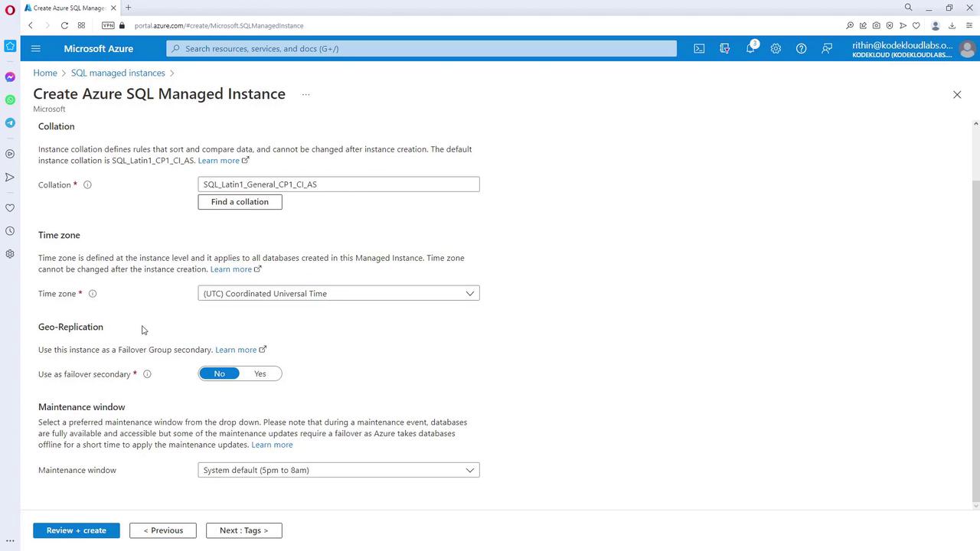This screenshot has width=980, height=551.
Task: Open the browser downloads icon
Action: pyautogui.click(x=952, y=25)
